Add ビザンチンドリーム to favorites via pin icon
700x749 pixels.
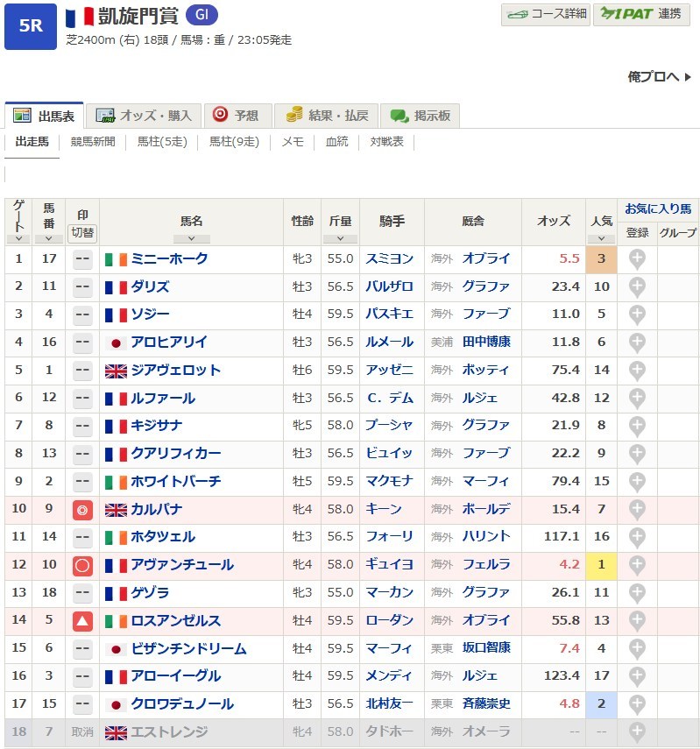coord(637,648)
